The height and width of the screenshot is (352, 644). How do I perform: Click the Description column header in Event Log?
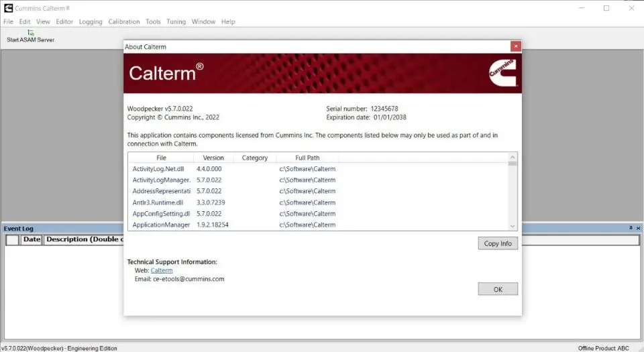(x=85, y=239)
